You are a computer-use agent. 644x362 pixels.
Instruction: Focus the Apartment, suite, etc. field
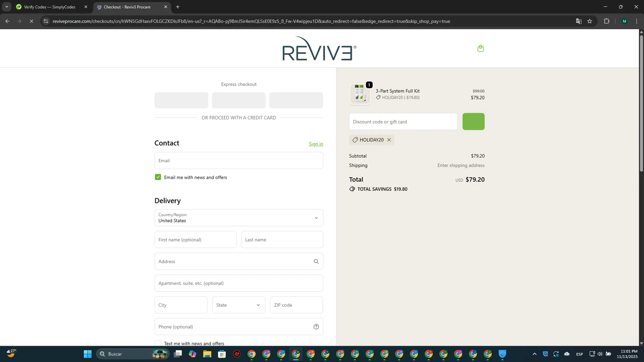pos(239,283)
